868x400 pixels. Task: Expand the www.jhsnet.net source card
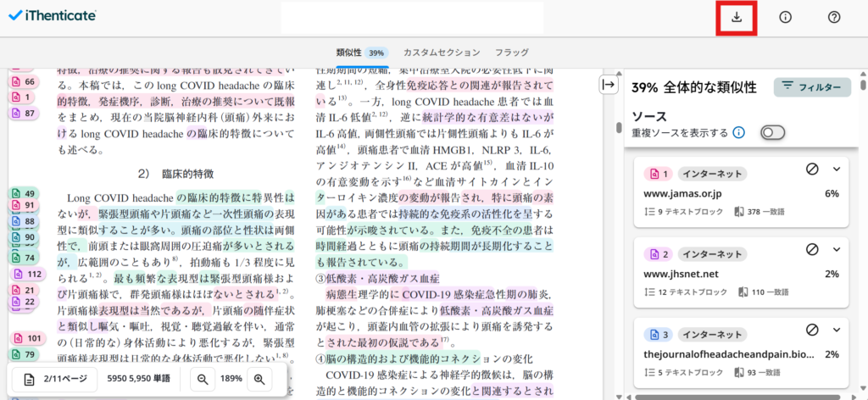pyautogui.click(x=836, y=250)
